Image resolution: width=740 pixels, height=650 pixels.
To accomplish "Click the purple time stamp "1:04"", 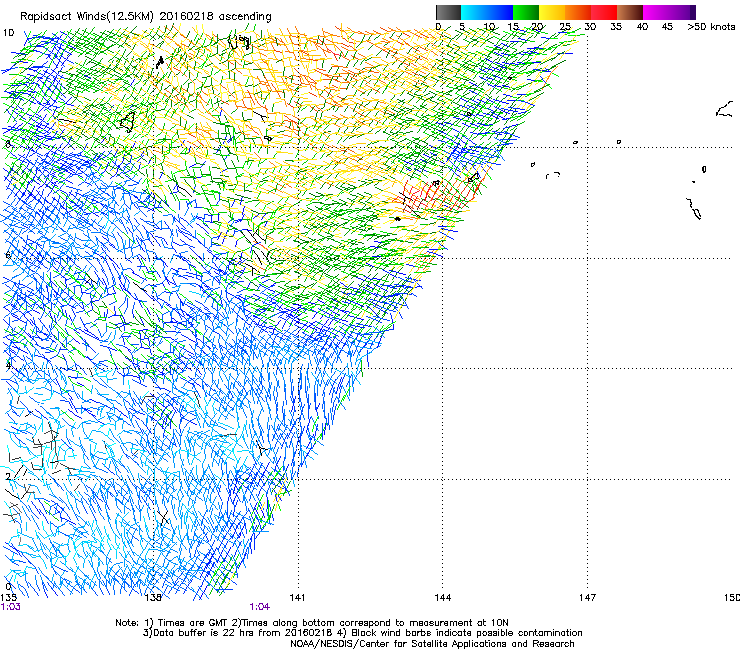I will tap(260, 607).
